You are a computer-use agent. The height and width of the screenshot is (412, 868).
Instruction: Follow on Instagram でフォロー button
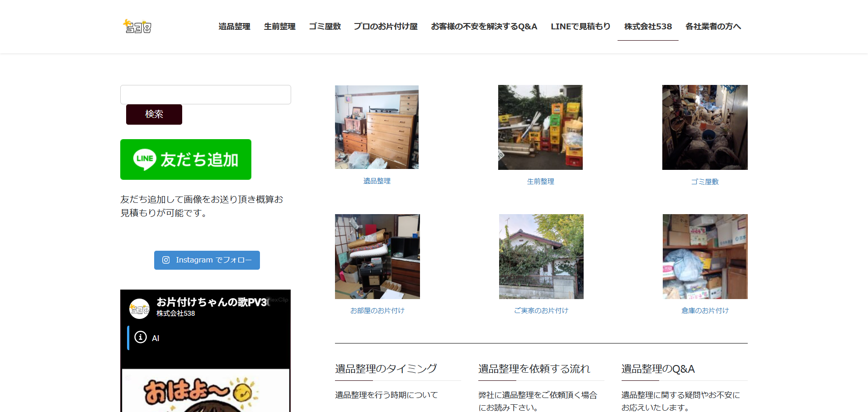pos(207,260)
